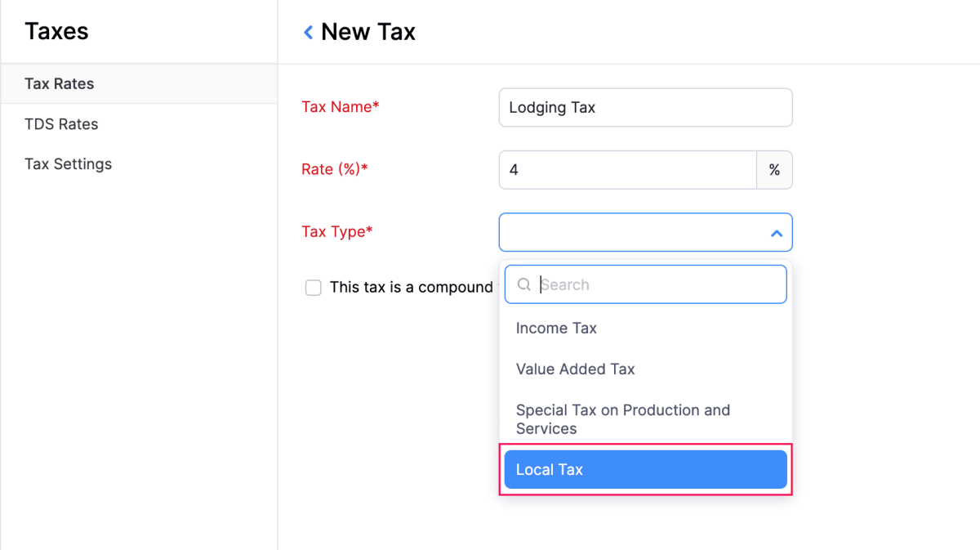Open TDS Rates in the sidebar
This screenshot has height=550, width=980.
[x=139, y=124]
